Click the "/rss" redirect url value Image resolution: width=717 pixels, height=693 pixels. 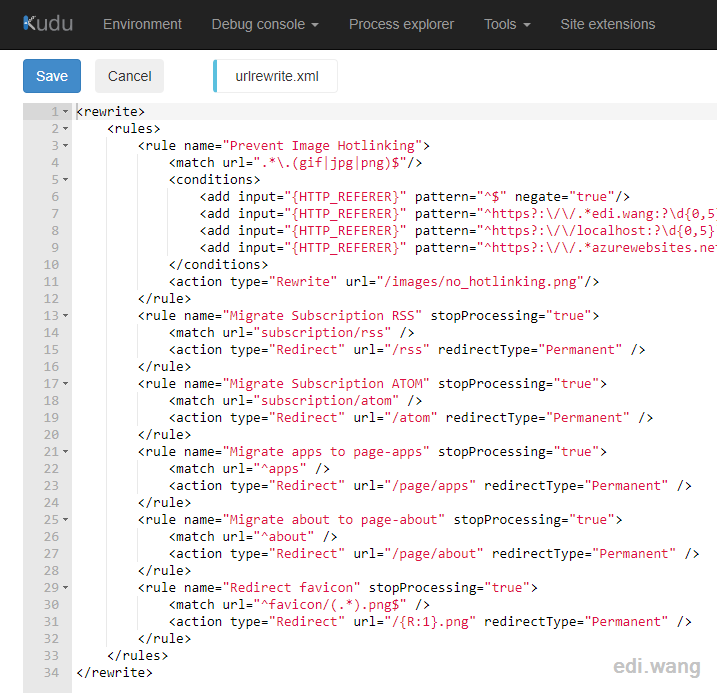(407, 350)
